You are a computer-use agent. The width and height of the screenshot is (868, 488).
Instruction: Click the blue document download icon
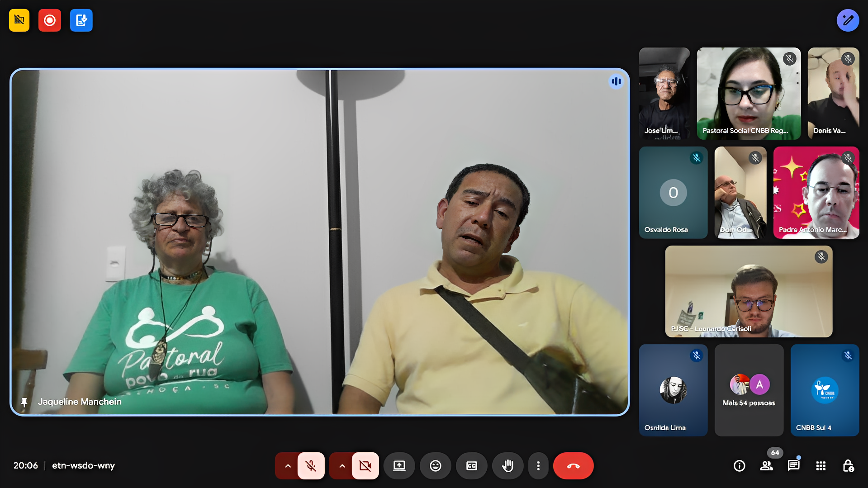[x=81, y=20]
